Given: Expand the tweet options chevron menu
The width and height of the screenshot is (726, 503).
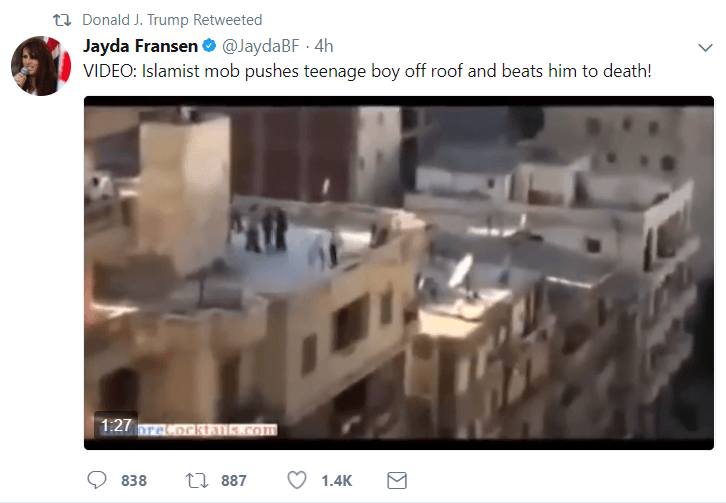Looking at the screenshot, I should (x=705, y=48).
